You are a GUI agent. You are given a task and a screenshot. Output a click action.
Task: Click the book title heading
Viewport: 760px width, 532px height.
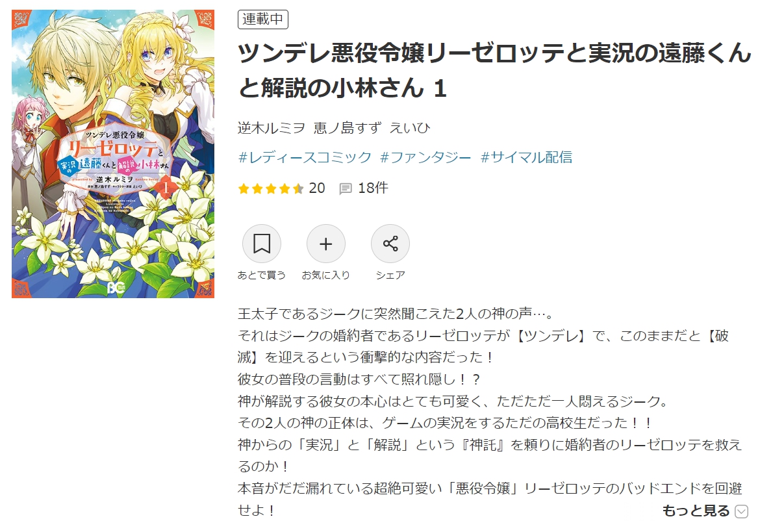point(494,70)
